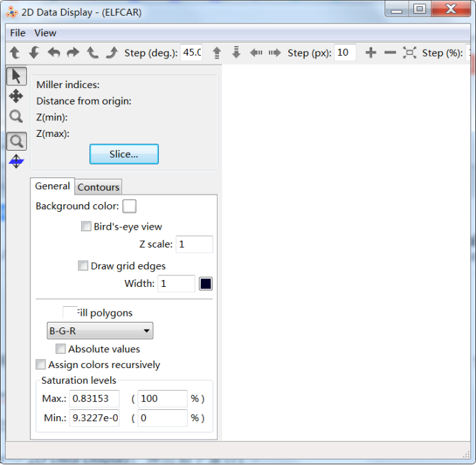Click the blue slice-plane tool icon
This screenshot has height=465, width=476.
(x=17, y=161)
